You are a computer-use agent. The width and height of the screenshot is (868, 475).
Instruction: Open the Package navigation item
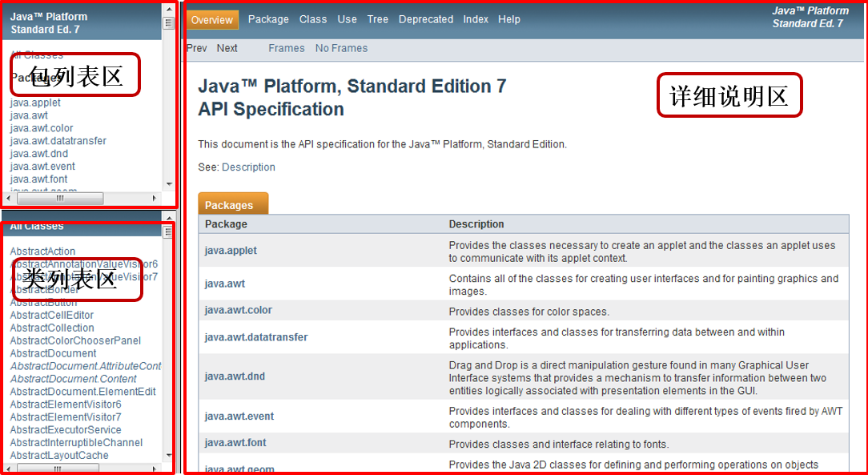[x=268, y=19]
